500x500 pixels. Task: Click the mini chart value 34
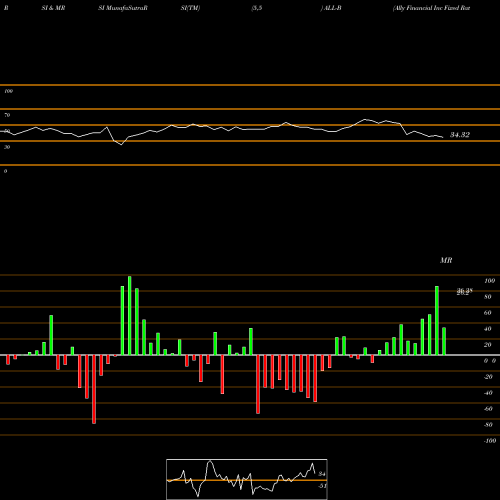[322, 474]
